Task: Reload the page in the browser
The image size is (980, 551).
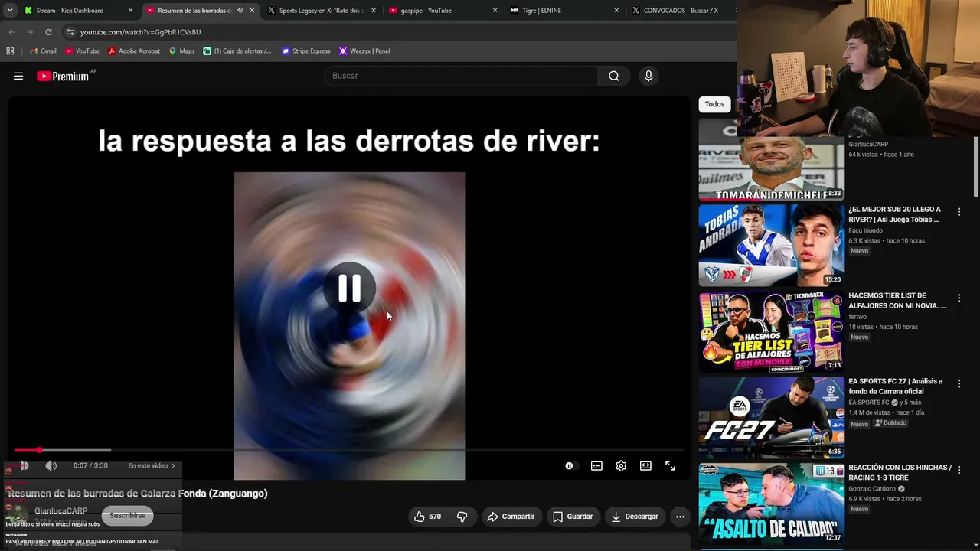Action: (x=48, y=32)
